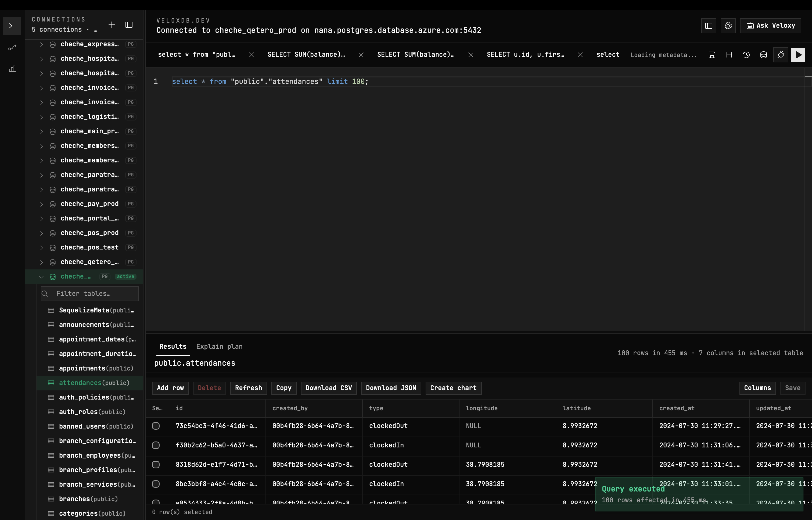
Task: Expand cheche_pos_test database node
Action: [x=41, y=248]
